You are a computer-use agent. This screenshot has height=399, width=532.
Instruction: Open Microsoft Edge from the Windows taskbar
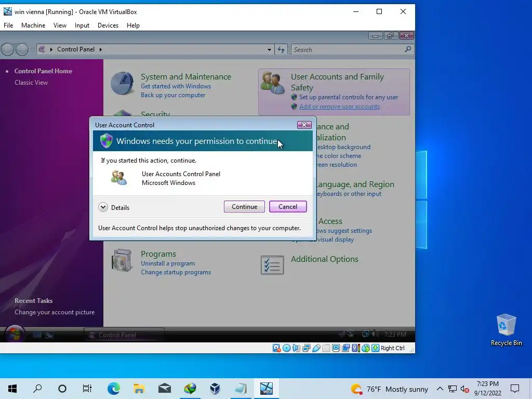click(114, 389)
